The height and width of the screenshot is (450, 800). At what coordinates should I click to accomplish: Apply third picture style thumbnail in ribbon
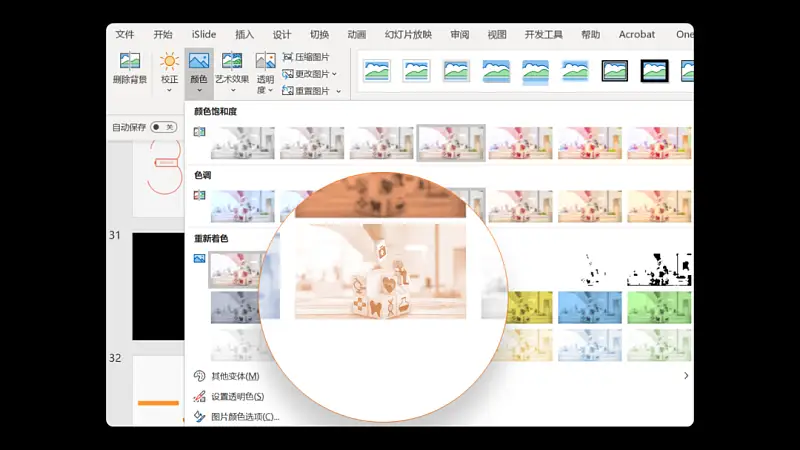point(456,71)
